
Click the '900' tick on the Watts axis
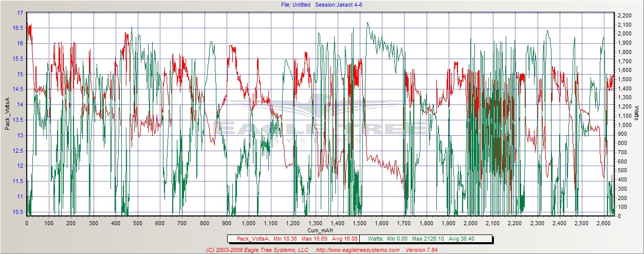pos(622,134)
